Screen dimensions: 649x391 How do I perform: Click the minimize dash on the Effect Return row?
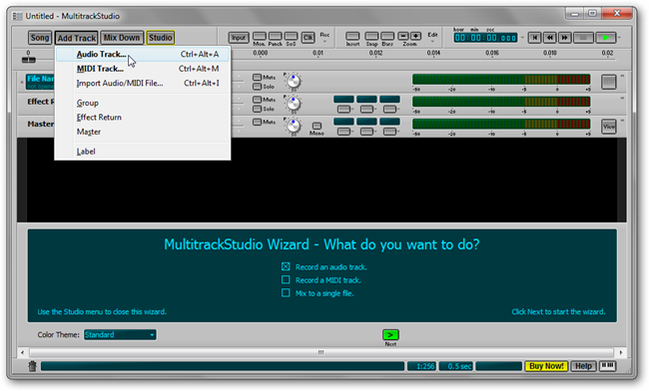click(622, 98)
